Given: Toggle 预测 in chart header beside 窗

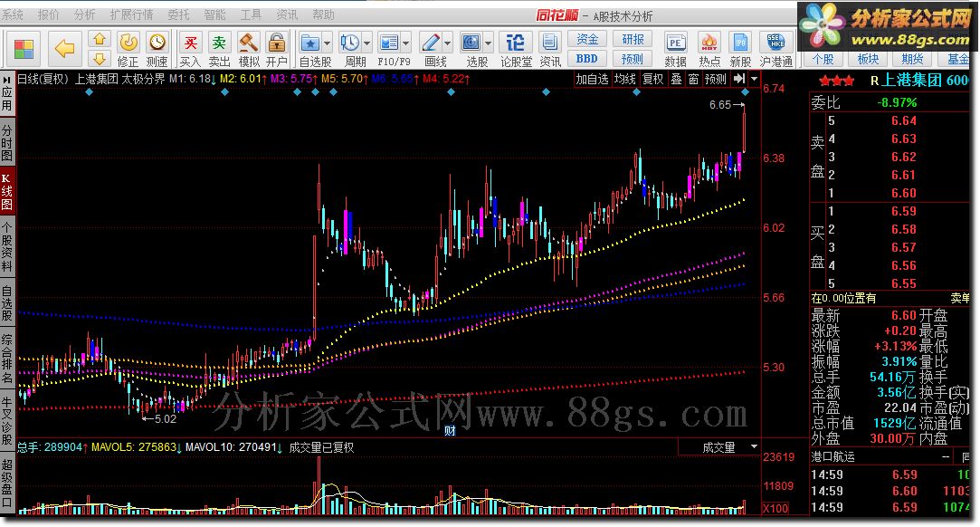Looking at the screenshot, I should pos(716,79).
